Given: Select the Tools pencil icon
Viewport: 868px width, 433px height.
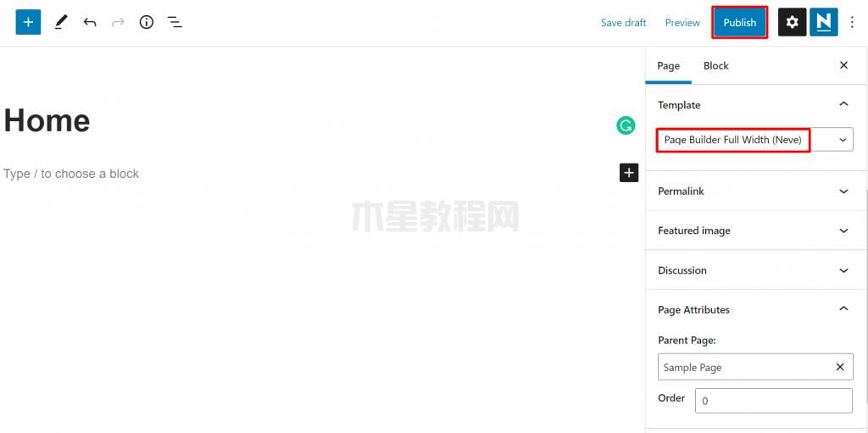Looking at the screenshot, I should (61, 22).
